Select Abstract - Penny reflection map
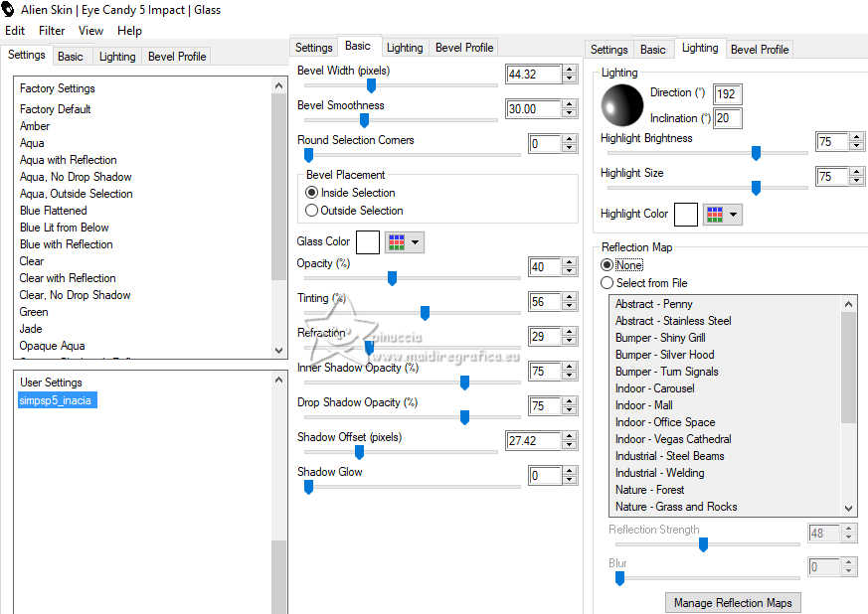Viewport: 868px width, 614px height. 654,304
